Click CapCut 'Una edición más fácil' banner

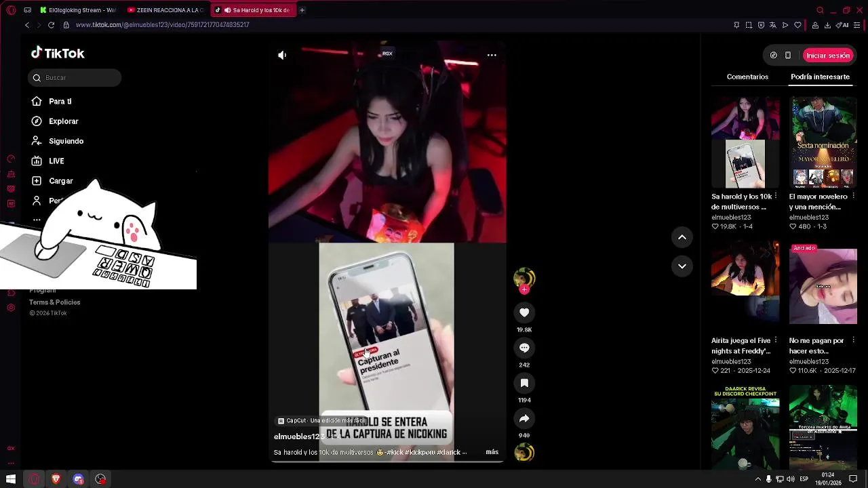320,421
